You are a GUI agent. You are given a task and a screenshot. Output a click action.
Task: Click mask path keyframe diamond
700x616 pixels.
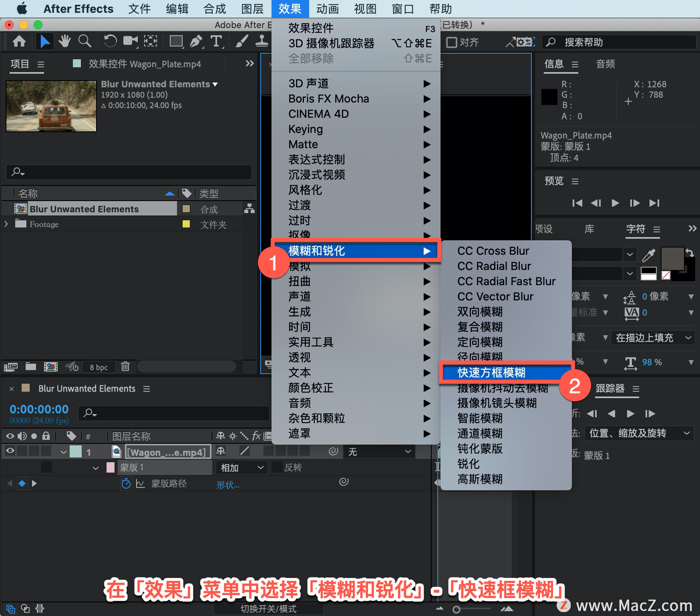22,484
